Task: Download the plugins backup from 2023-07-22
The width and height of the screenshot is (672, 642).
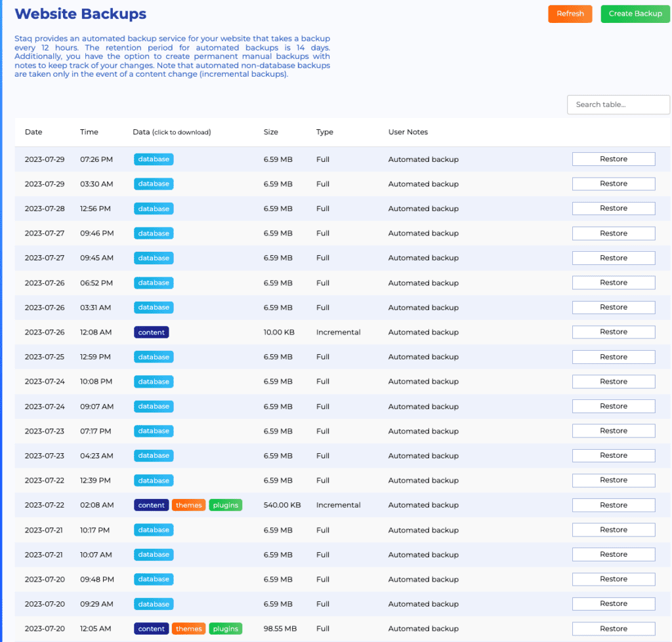Action: pos(225,505)
